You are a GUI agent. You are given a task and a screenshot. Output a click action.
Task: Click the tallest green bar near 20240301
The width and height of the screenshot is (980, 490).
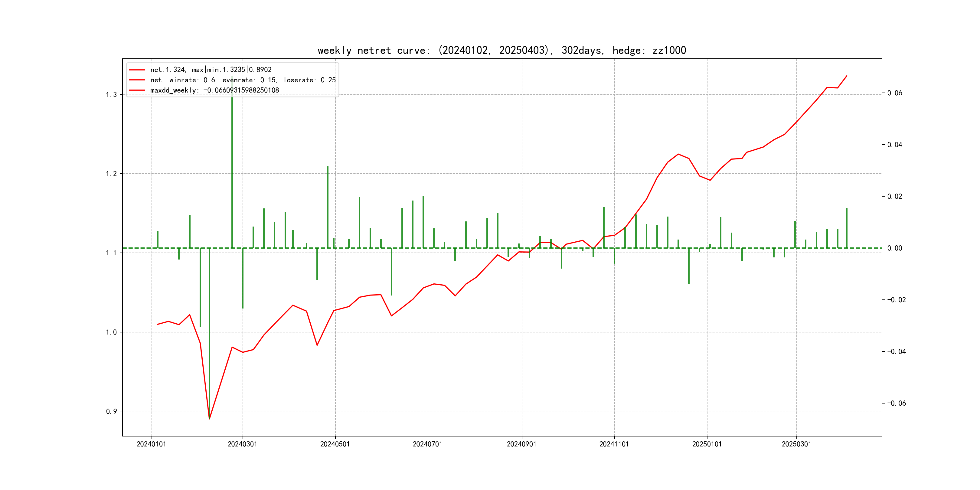[232, 164]
